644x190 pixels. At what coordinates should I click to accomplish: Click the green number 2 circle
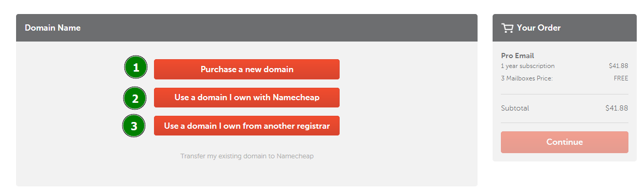[x=135, y=98]
